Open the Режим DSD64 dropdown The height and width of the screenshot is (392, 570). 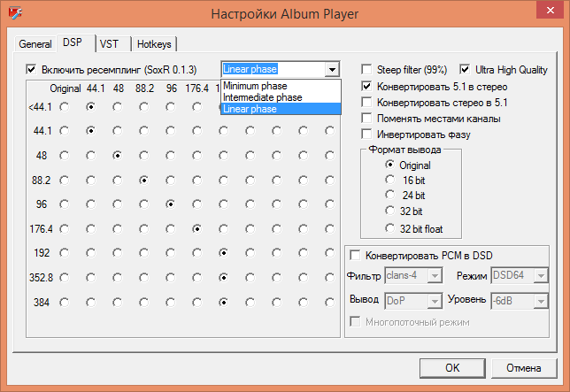coord(541,276)
